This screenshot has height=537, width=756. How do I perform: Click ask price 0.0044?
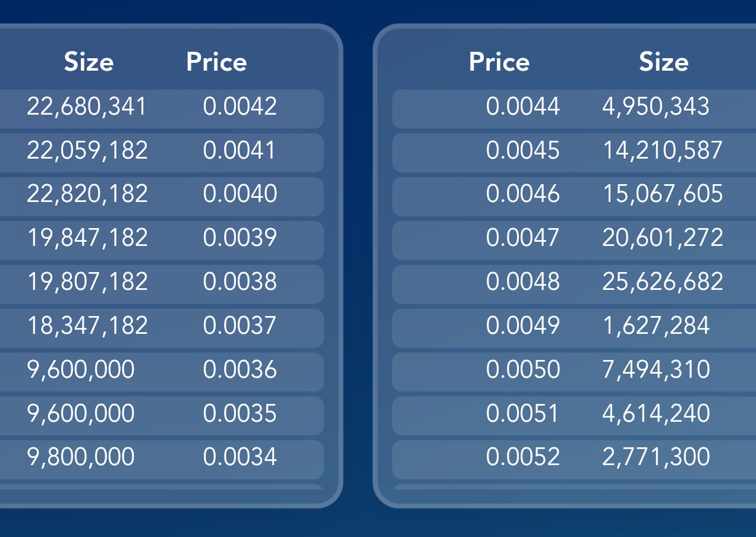[523, 106]
